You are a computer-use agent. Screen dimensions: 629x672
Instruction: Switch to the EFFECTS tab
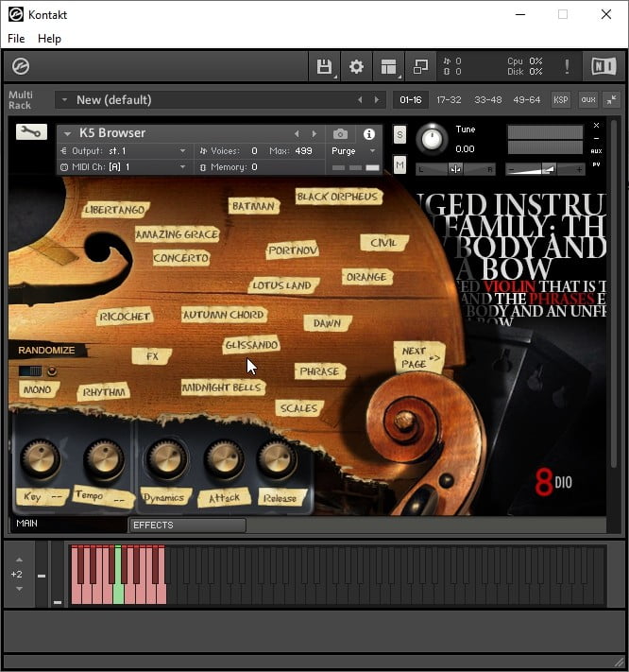[x=188, y=525]
